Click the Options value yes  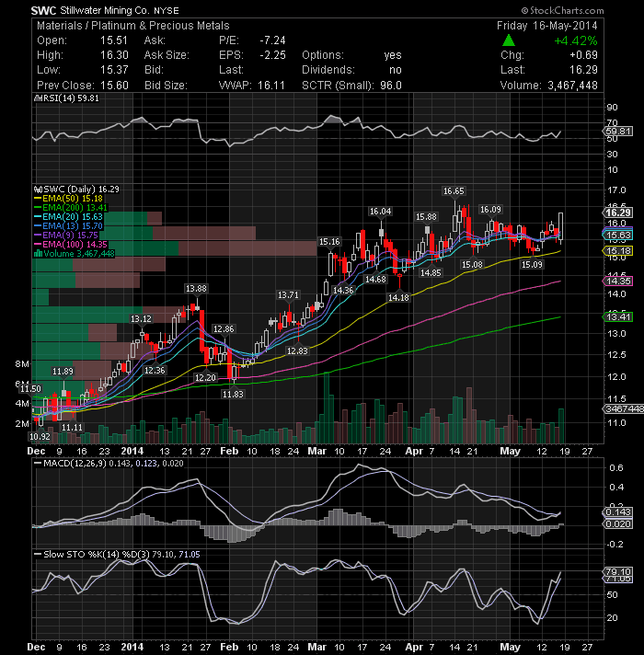pos(393,55)
